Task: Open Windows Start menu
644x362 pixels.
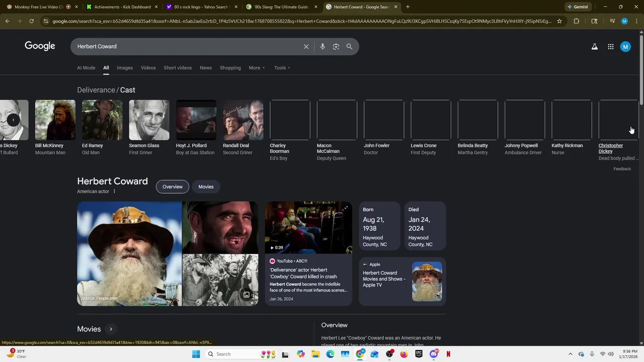Action: click(196, 354)
